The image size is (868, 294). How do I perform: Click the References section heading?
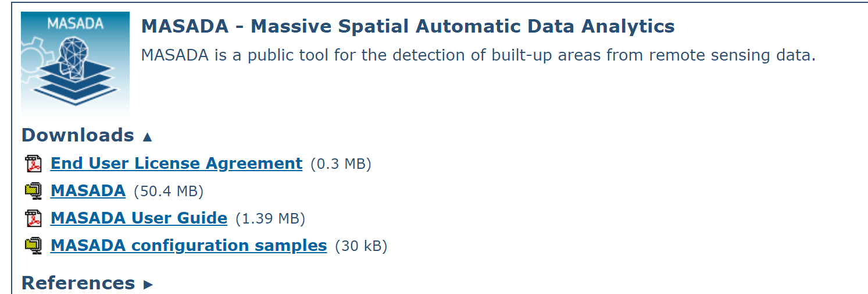pyautogui.click(x=78, y=283)
